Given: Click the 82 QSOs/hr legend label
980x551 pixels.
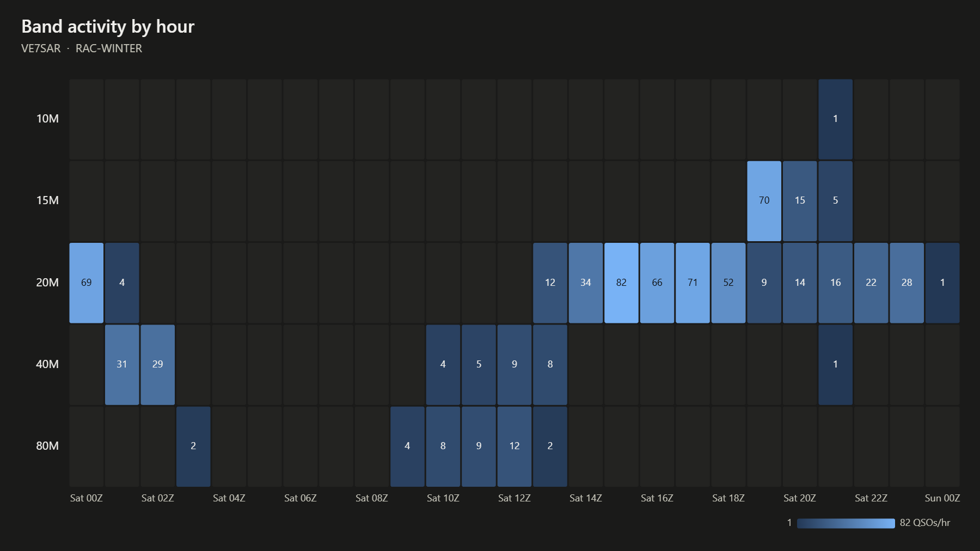Looking at the screenshot, I should point(925,523).
